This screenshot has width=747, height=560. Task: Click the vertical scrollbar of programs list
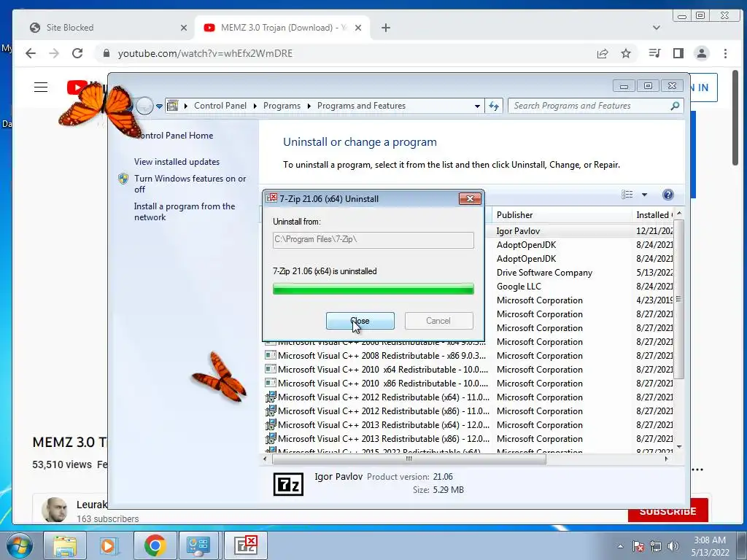click(679, 298)
